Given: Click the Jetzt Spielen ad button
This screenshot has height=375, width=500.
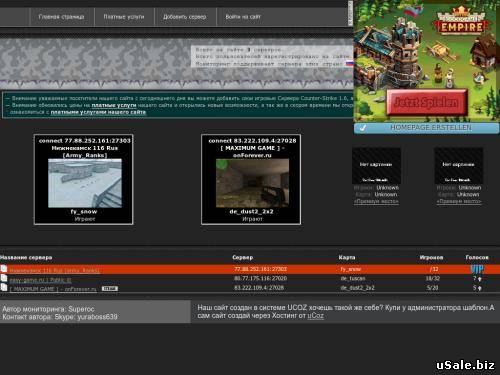Looking at the screenshot, I should (x=426, y=102).
